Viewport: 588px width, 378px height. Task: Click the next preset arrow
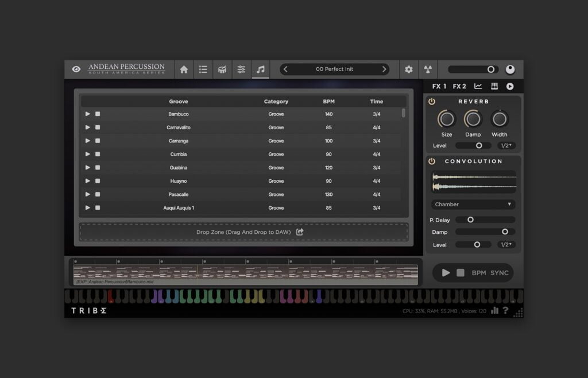coord(384,69)
